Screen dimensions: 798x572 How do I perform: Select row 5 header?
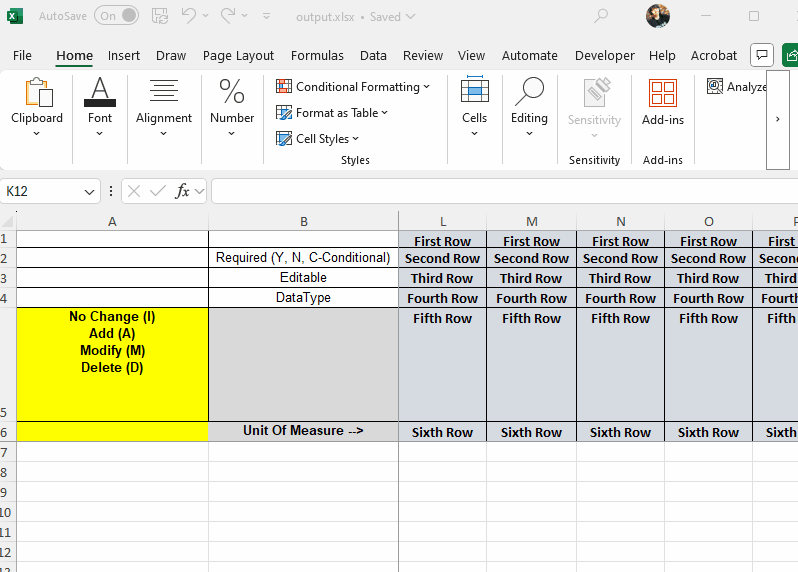pyautogui.click(x=7, y=364)
